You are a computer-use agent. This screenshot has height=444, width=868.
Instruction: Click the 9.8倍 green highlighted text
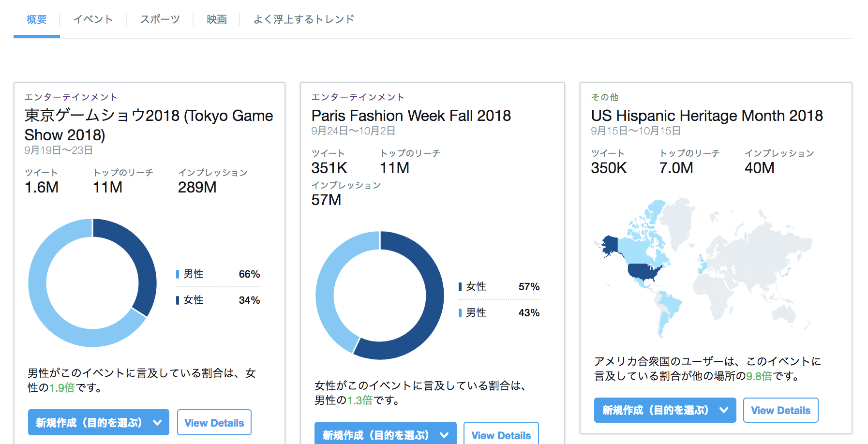pyautogui.click(x=759, y=376)
